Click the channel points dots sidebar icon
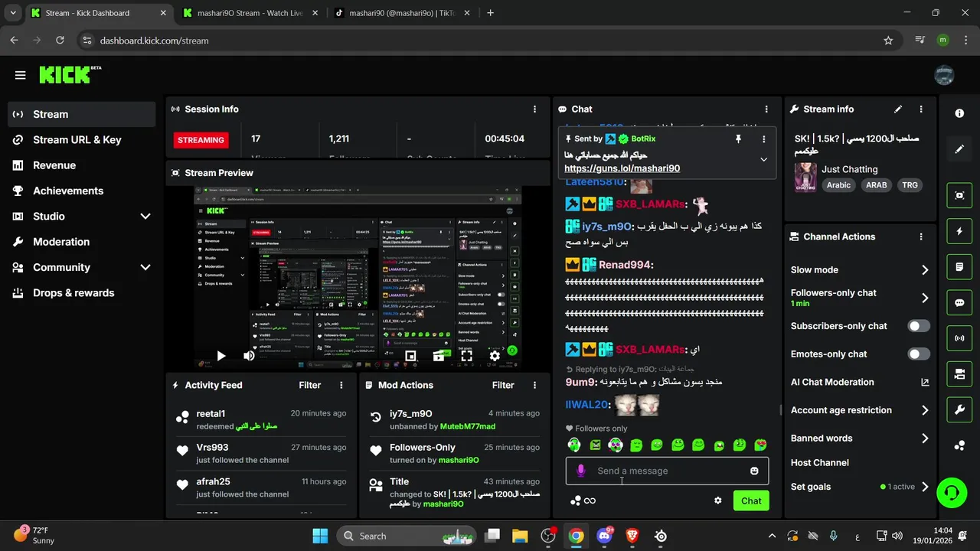 click(959, 445)
